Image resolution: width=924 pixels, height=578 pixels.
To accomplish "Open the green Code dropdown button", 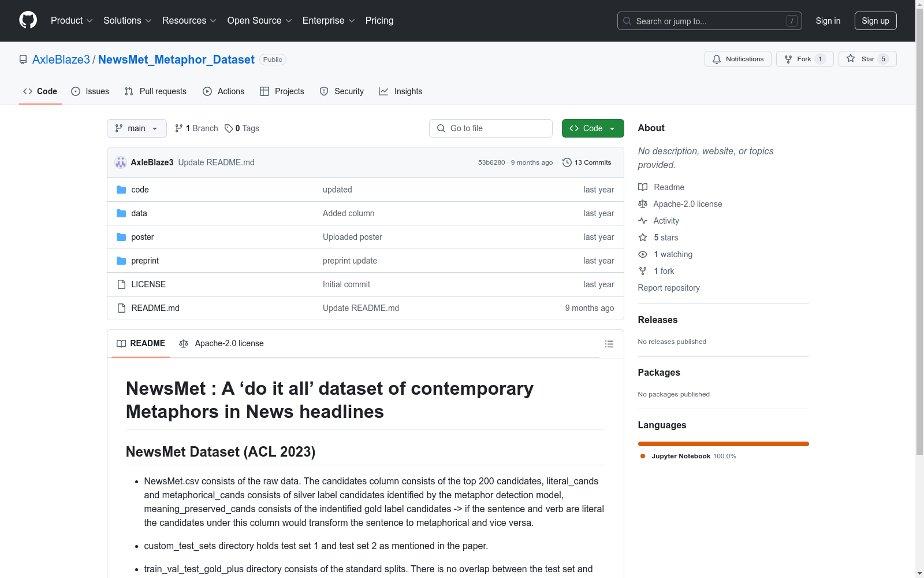I will click(x=593, y=128).
